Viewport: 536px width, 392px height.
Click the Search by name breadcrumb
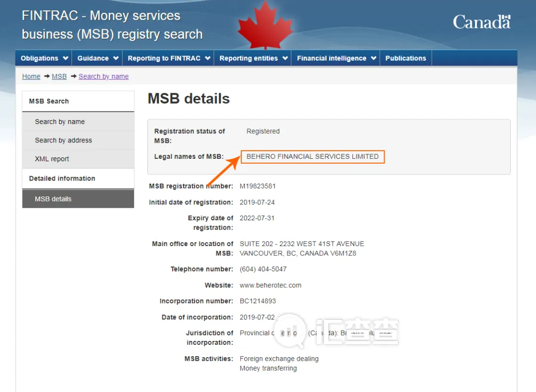point(104,76)
